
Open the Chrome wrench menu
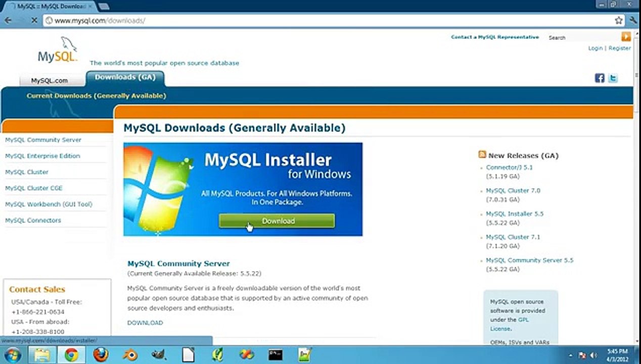(x=633, y=21)
